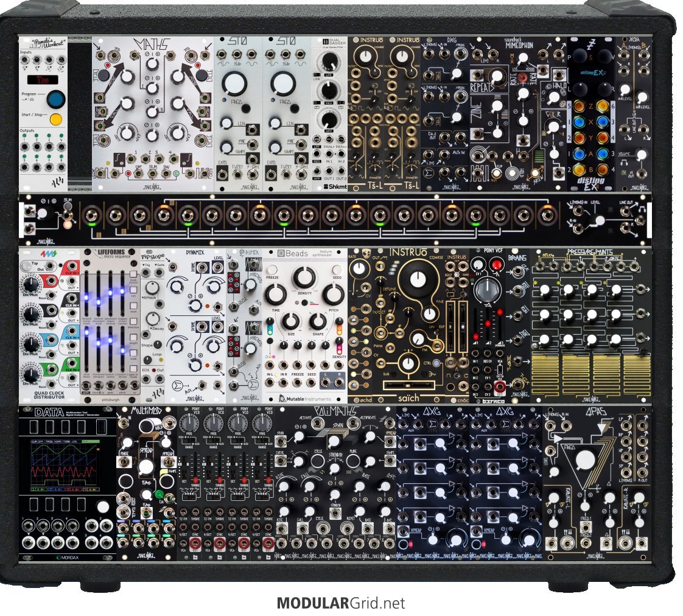Open the MODULARGrid.net link
Viewport: 683px width, 616px height.
(341, 603)
